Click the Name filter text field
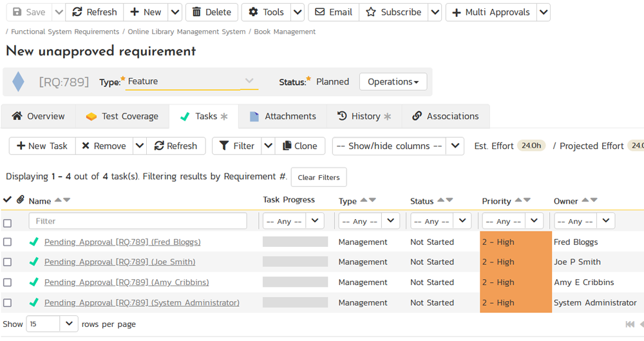 click(138, 221)
